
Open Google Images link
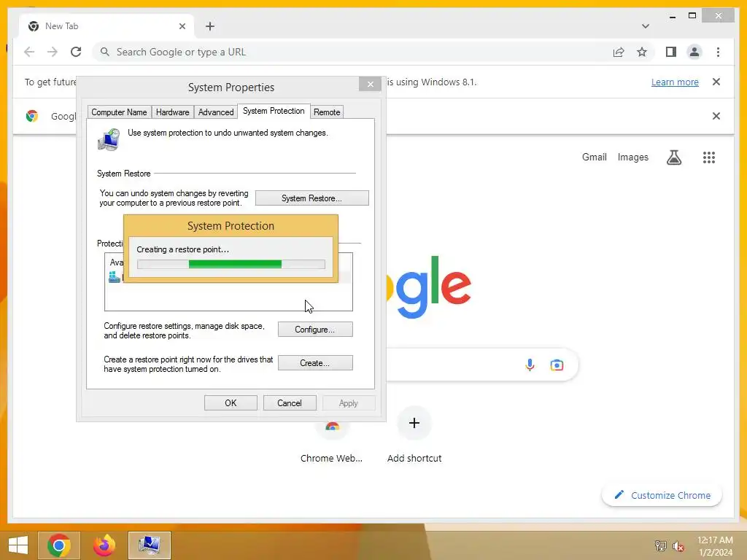tap(632, 157)
